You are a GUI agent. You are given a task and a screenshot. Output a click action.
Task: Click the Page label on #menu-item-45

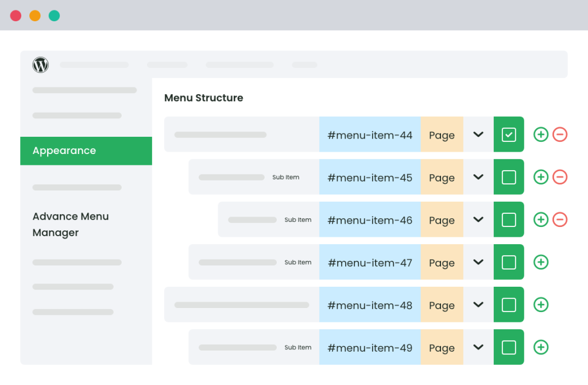point(442,177)
